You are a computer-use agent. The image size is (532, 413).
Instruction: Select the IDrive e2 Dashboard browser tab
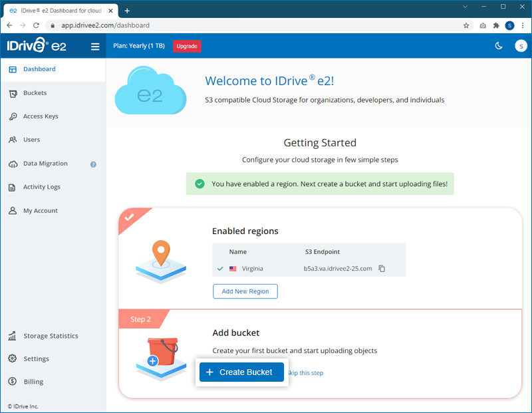click(x=61, y=11)
